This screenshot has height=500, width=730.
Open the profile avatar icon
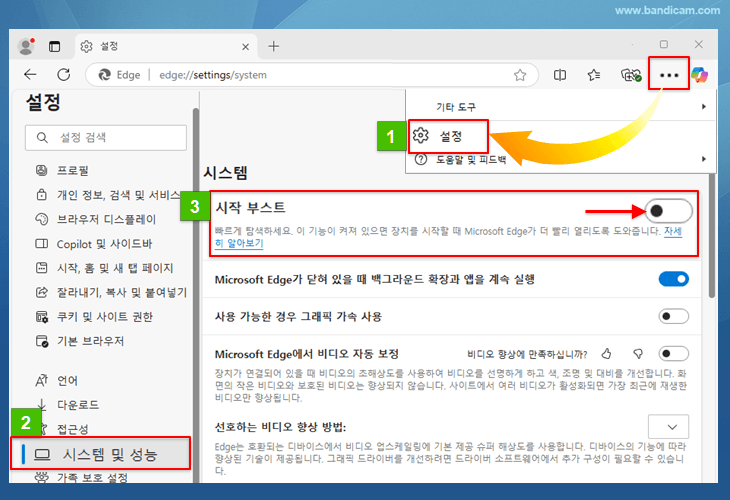tap(26, 46)
